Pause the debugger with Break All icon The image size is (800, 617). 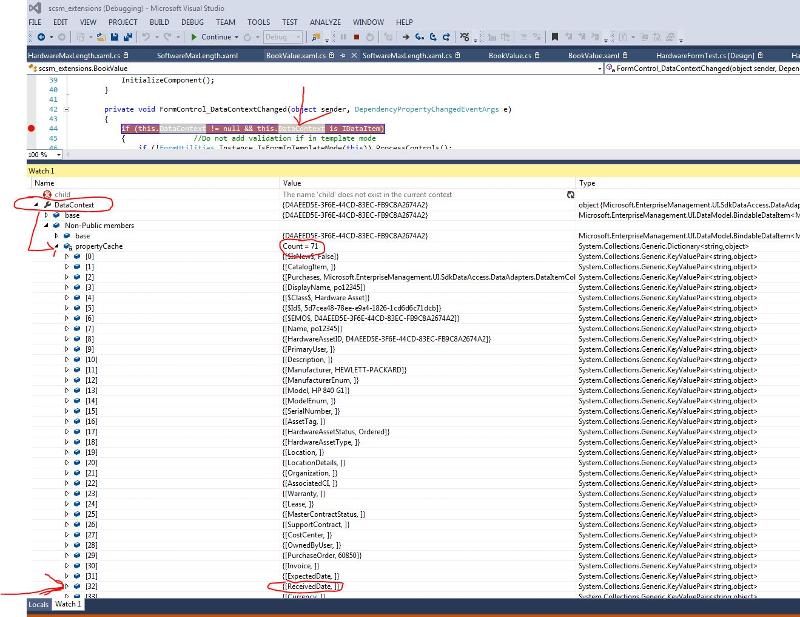(343, 37)
